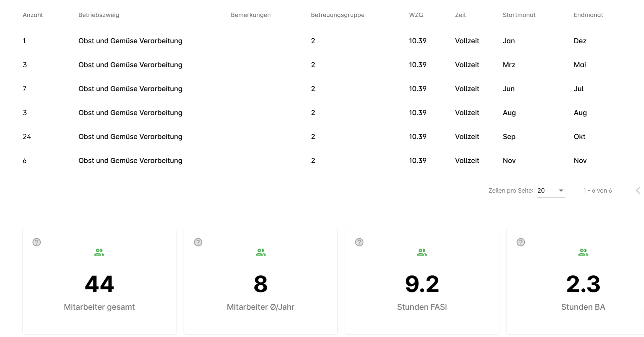The image size is (644, 337).
Task: Click people icon above the 2.3 value
Action: pyautogui.click(x=583, y=253)
